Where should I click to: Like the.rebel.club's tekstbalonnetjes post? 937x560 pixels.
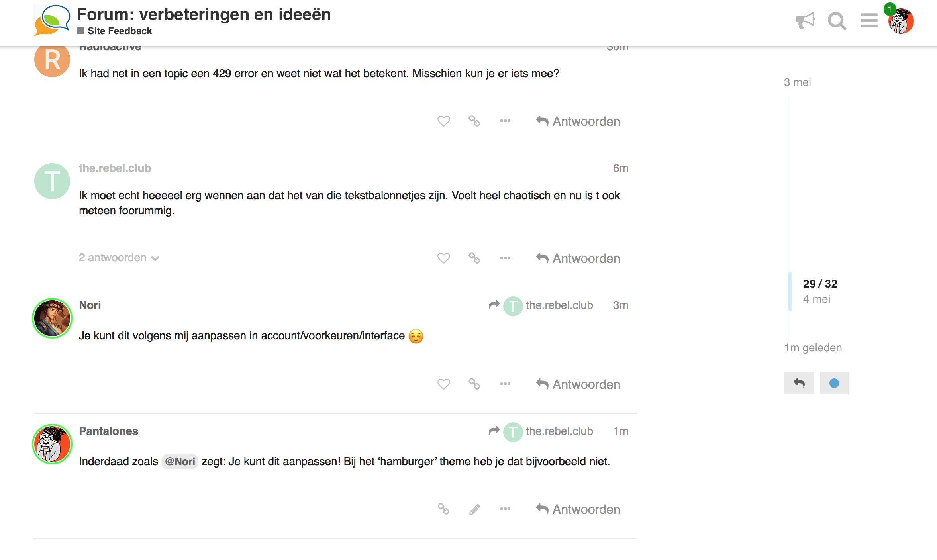[443, 258]
